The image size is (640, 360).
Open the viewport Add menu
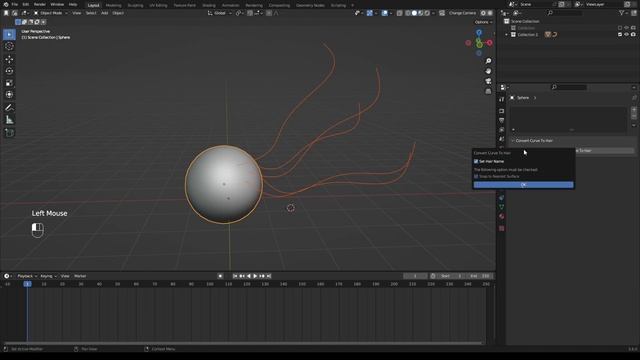pyautogui.click(x=104, y=13)
